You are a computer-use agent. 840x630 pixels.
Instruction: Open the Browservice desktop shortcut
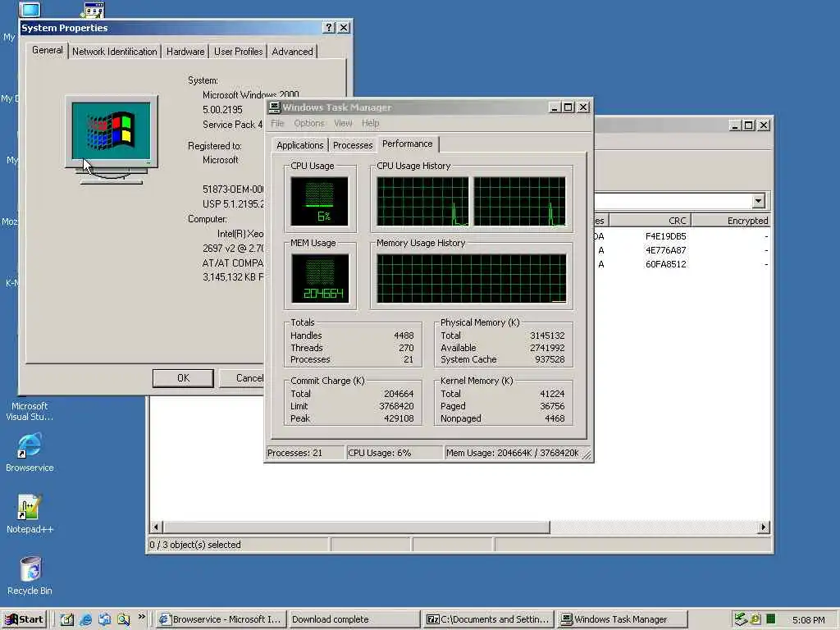(30, 453)
